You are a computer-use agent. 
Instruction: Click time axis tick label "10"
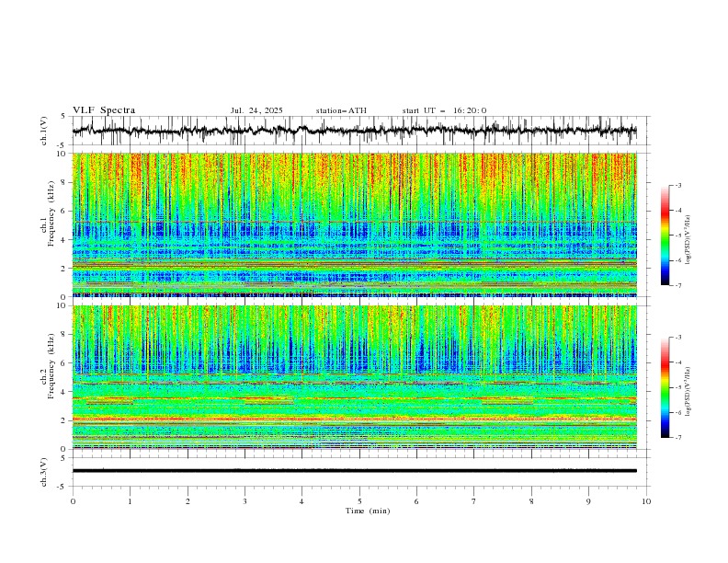point(646,501)
